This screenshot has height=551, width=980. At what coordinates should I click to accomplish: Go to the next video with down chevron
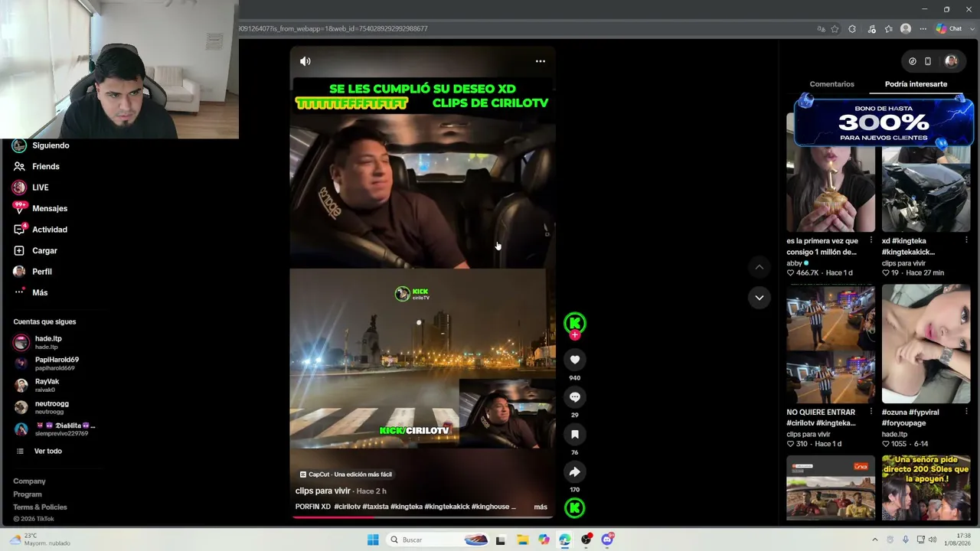coord(759,298)
